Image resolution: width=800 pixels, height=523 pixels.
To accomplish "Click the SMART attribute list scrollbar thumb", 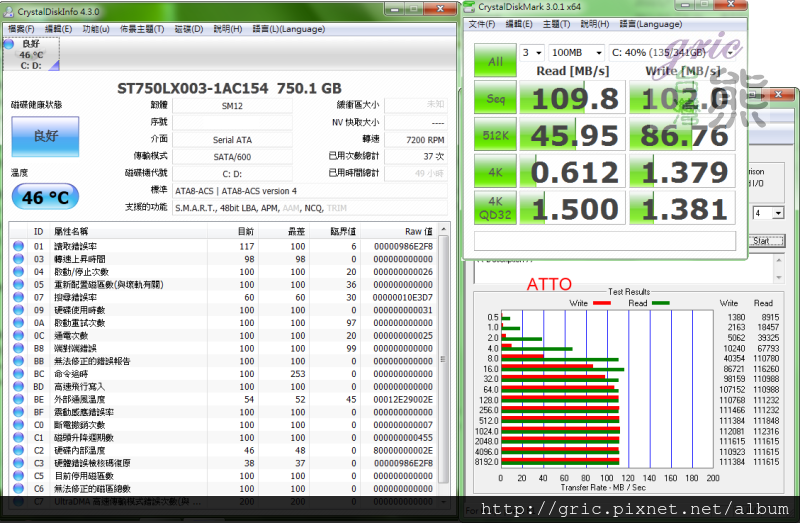I will click(x=443, y=360).
